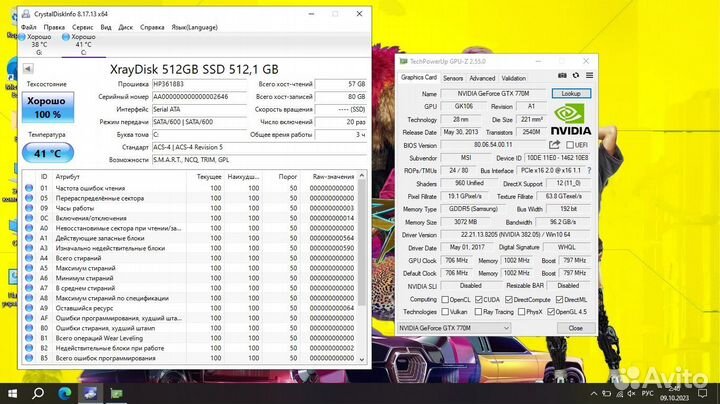This screenshot has width=720, height=404.
Task: Toggle the OpenGL 4.5 checkbox
Action: coord(551,312)
